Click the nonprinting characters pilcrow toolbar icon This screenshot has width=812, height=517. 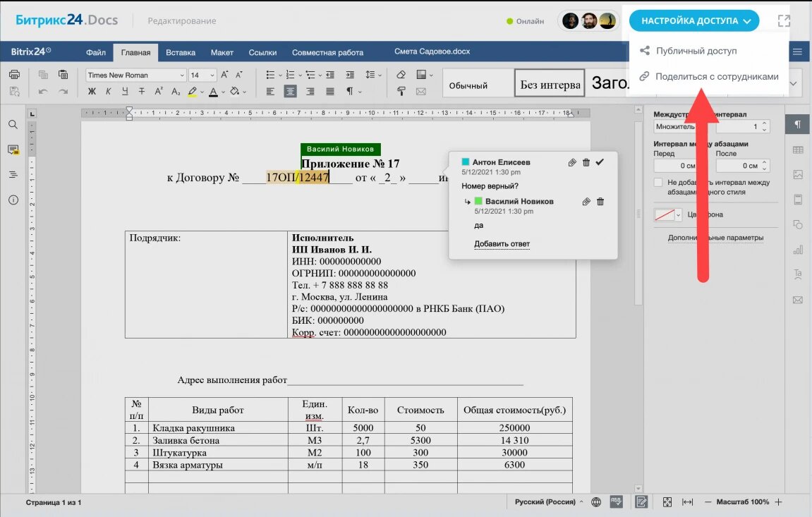tap(349, 92)
